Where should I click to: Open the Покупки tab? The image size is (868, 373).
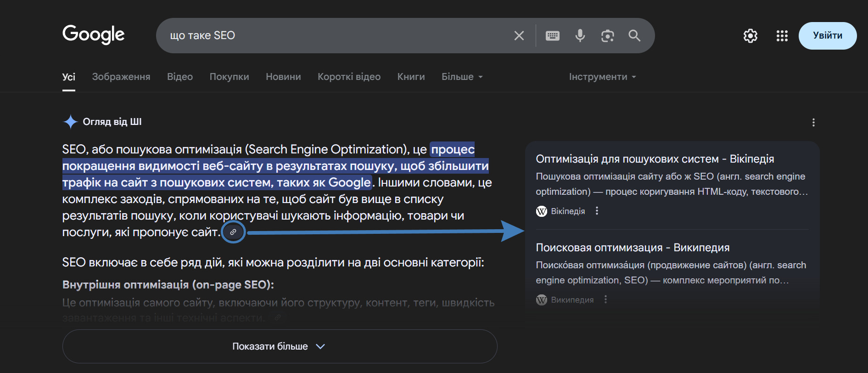(230, 77)
